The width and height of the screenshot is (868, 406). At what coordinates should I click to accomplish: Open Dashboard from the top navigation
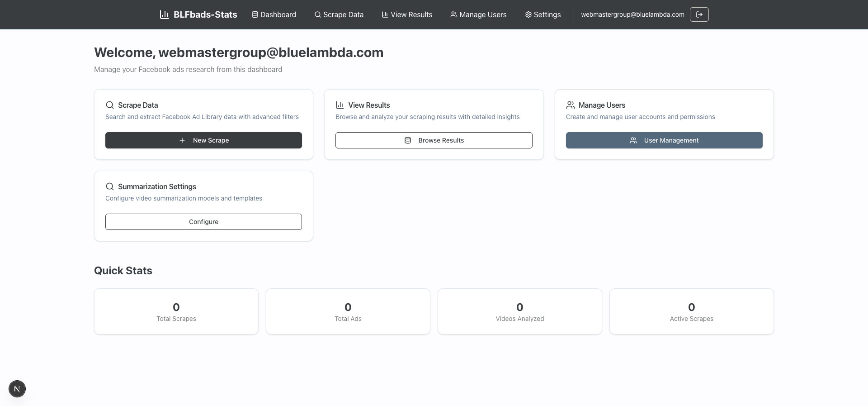274,14
